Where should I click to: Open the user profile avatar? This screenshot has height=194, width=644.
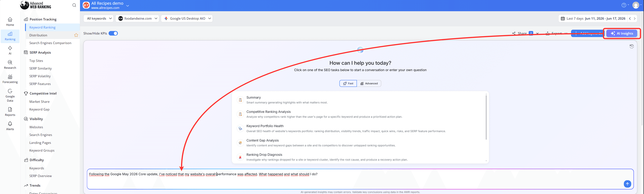636,5
